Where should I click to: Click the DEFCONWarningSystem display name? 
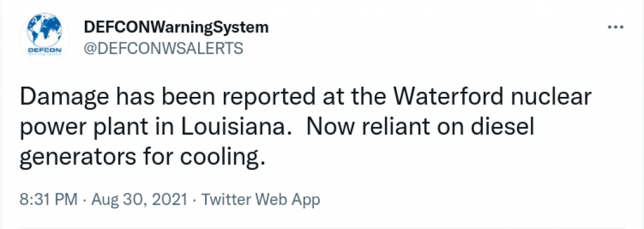[176, 28]
